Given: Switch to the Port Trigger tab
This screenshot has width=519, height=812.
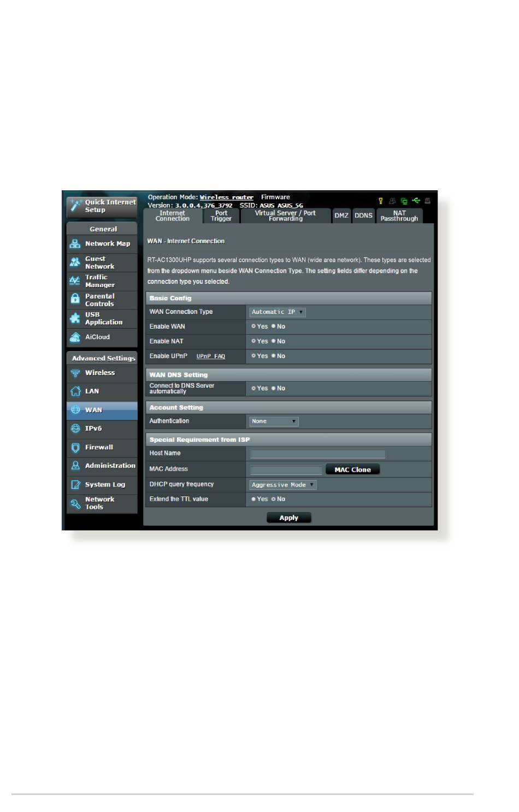Looking at the screenshot, I should 221,216.
